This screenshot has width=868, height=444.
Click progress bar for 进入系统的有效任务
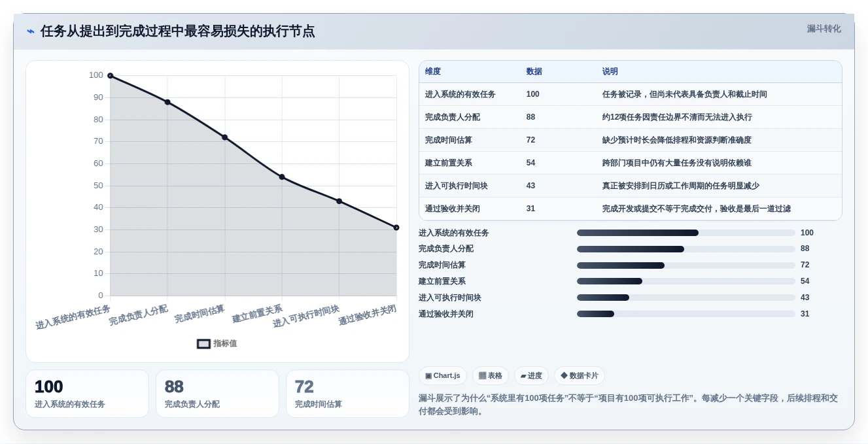[x=686, y=233]
